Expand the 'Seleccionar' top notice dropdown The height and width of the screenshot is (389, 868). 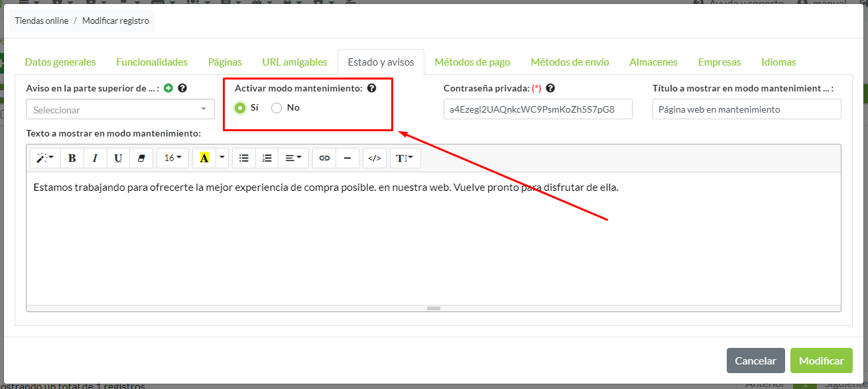(x=120, y=109)
